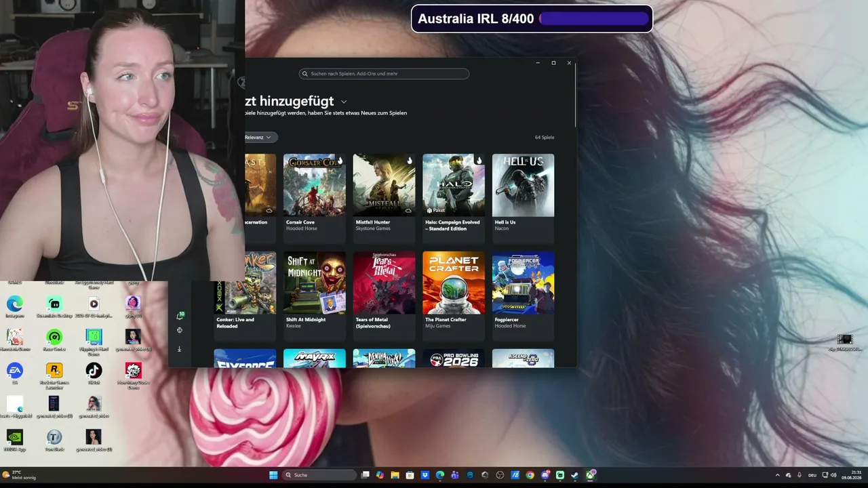Image resolution: width=868 pixels, height=488 pixels.
Task: Open the Razer Cortex desktop shortcut
Action: coord(54,339)
